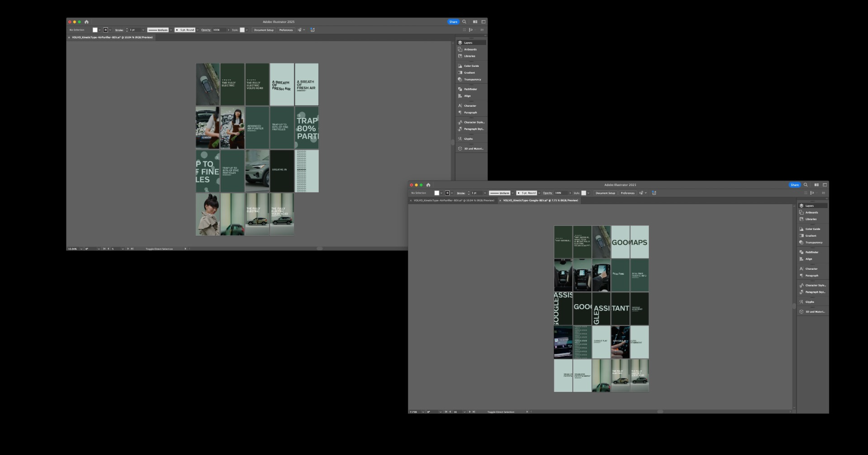The image size is (868, 455).
Task: Open Transparency panel in Google-BEV window
Action: point(812,242)
